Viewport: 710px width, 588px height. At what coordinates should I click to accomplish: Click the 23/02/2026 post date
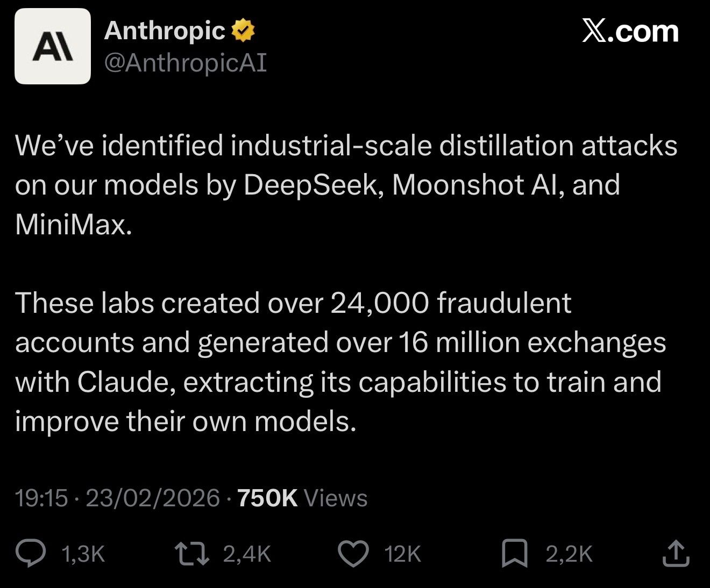(153, 498)
